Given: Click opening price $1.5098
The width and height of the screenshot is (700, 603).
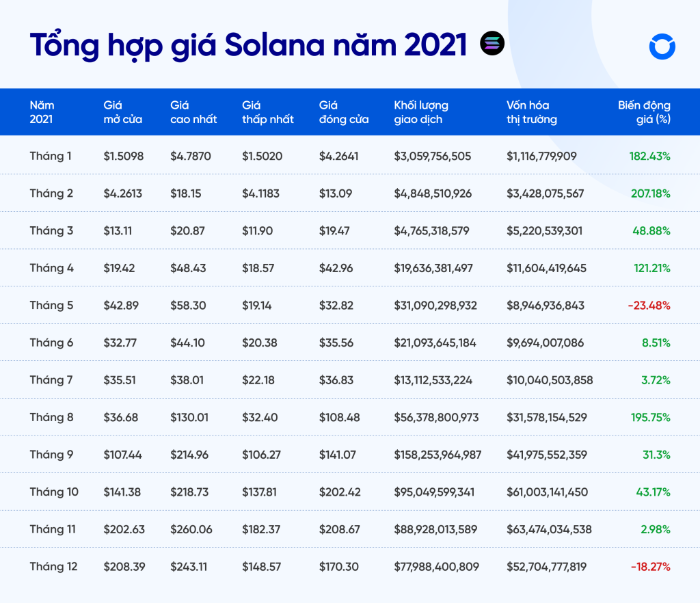Looking at the screenshot, I should click(x=124, y=156).
